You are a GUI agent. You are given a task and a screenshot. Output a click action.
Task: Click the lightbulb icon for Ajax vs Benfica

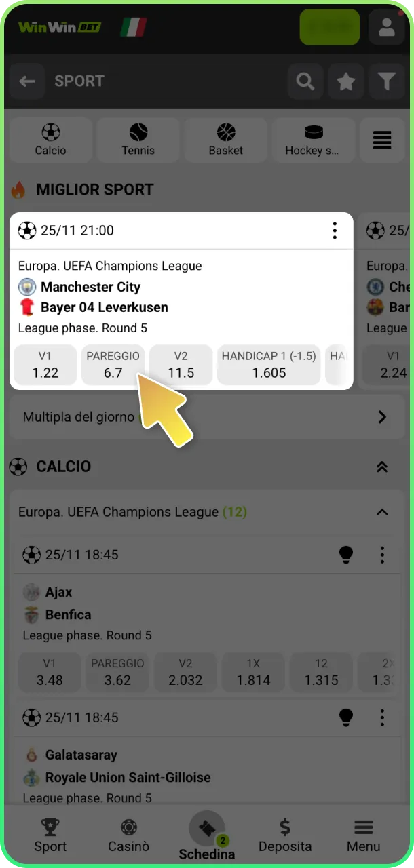tap(346, 555)
